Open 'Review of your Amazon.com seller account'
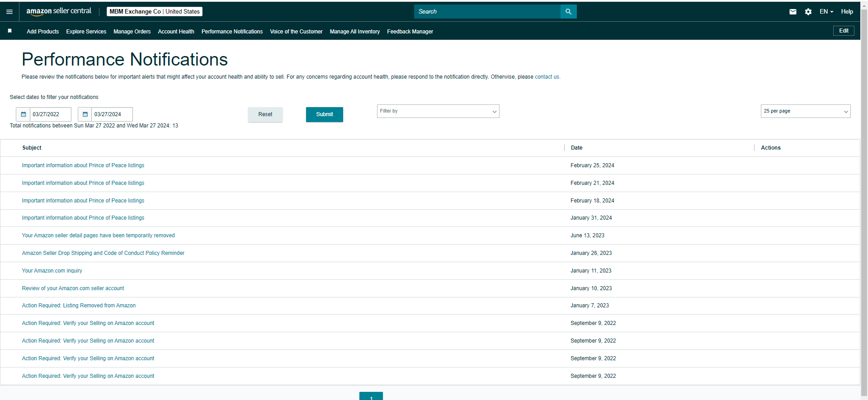The width and height of the screenshot is (868, 400). coord(73,288)
